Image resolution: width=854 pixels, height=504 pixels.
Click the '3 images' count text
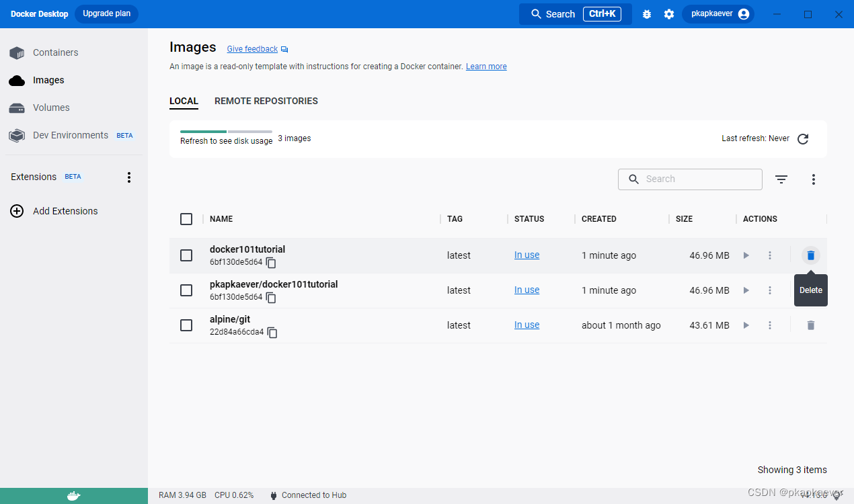click(295, 138)
